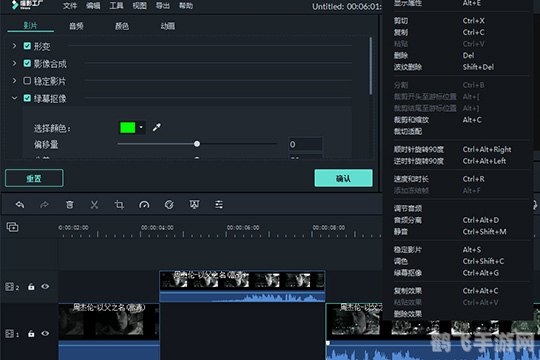Click the green color swatch

click(x=127, y=127)
